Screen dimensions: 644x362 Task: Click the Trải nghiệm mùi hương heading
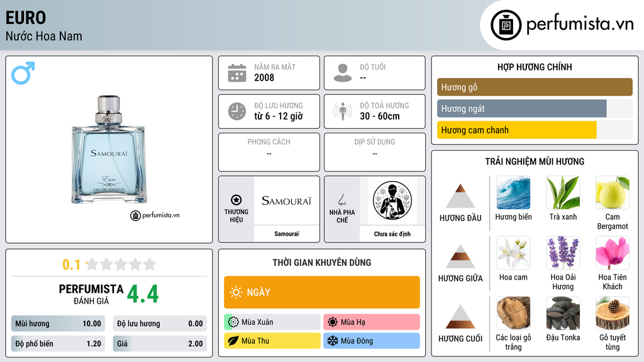[x=535, y=162]
